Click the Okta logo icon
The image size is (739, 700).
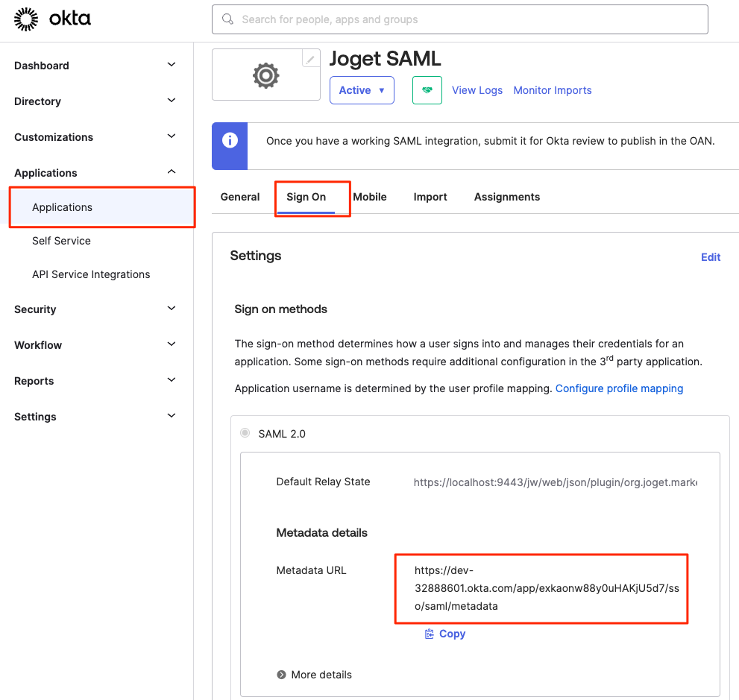[26, 19]
